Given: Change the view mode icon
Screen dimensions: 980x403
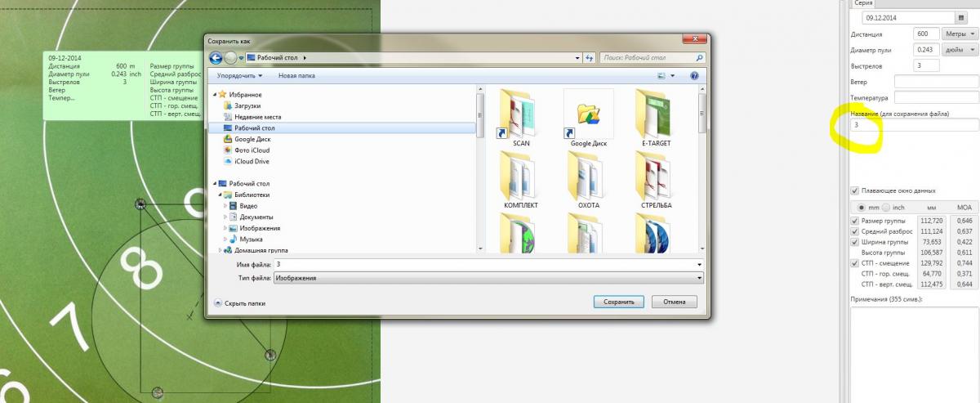Looking at the screenshot, I should tap(662, 75).
